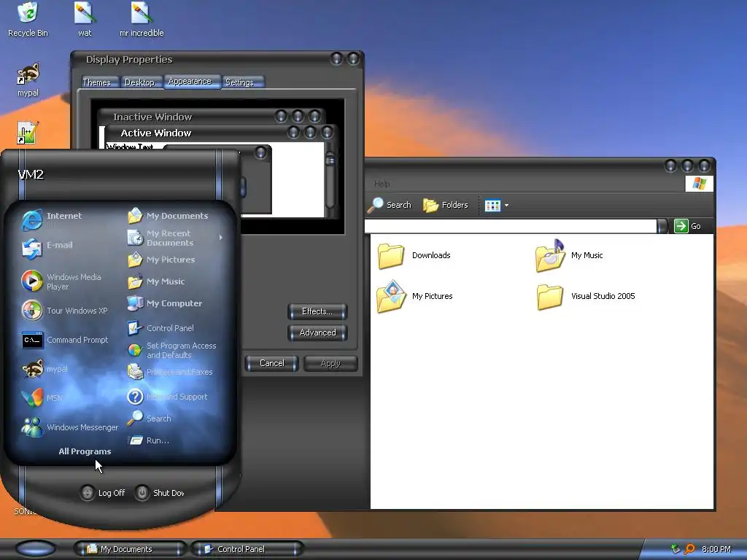
Task: Open My Pictures in the Start menu
Action: click(161, 260)
